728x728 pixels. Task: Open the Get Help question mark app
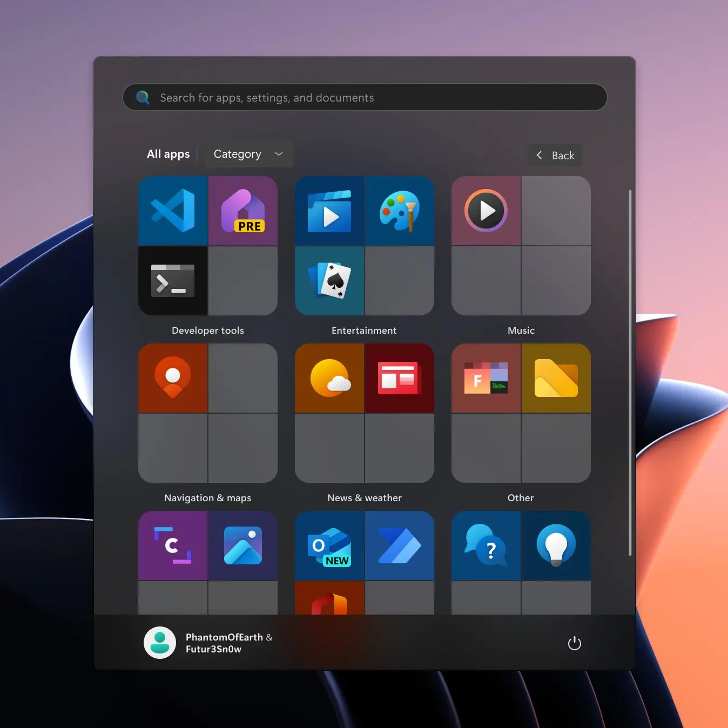[x=486, y=545]
